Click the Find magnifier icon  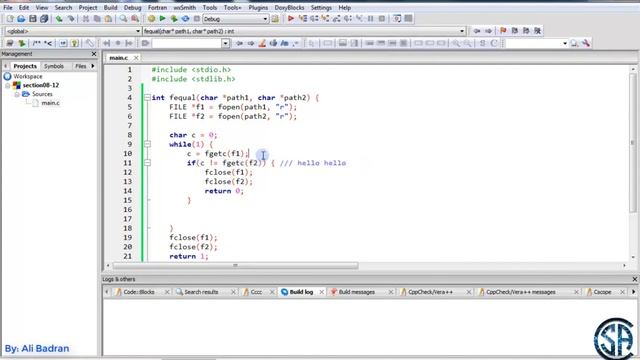(x=123, y=19)
